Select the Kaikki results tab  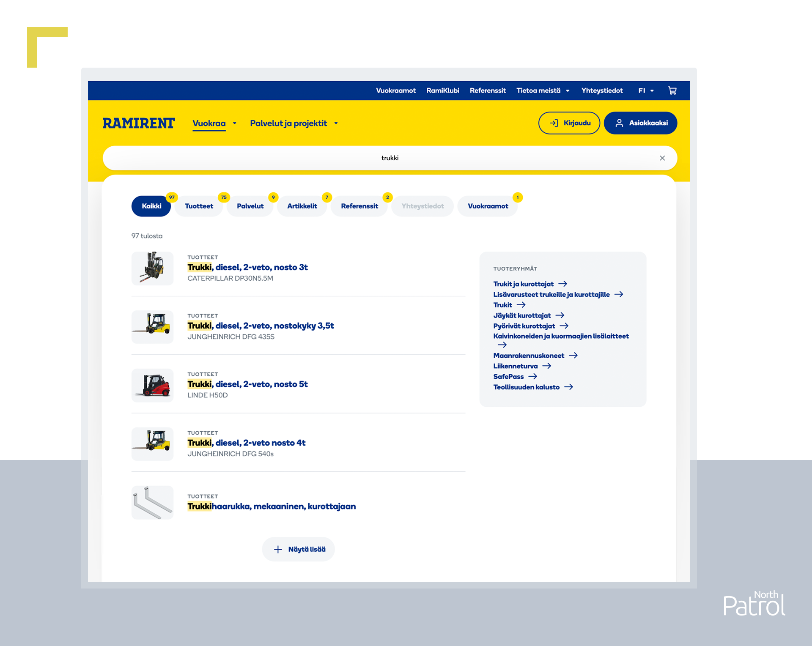(x=151, y=206)
